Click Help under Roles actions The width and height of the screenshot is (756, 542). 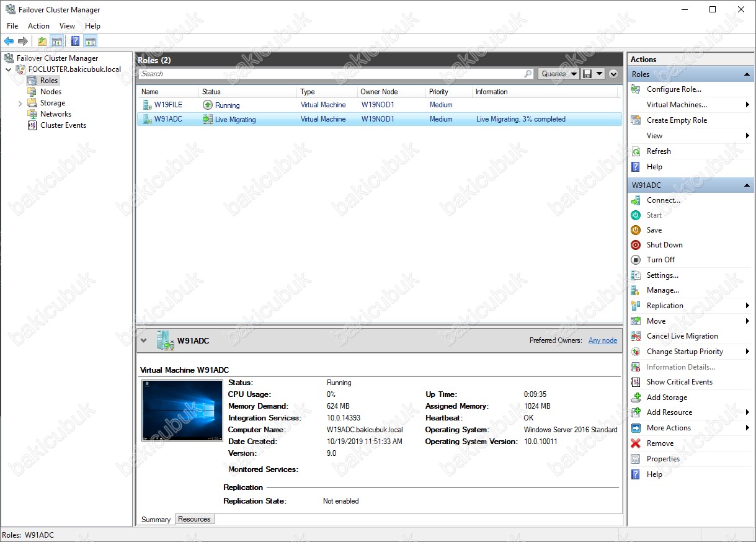click(x=654, y=167)
